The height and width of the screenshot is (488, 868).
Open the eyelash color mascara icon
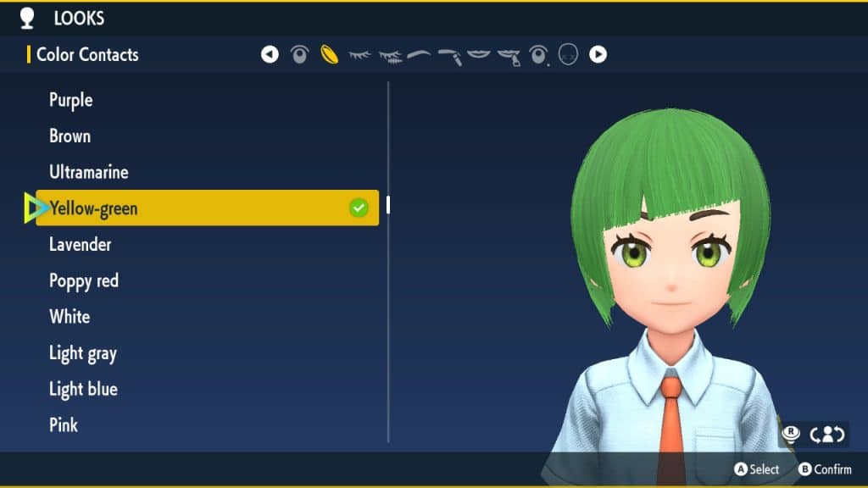tap(390, 56)
